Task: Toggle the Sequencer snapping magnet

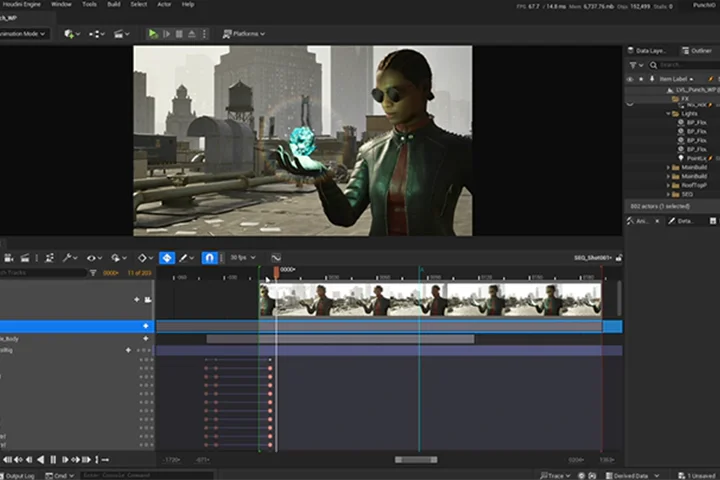Action: pos(209,258)
